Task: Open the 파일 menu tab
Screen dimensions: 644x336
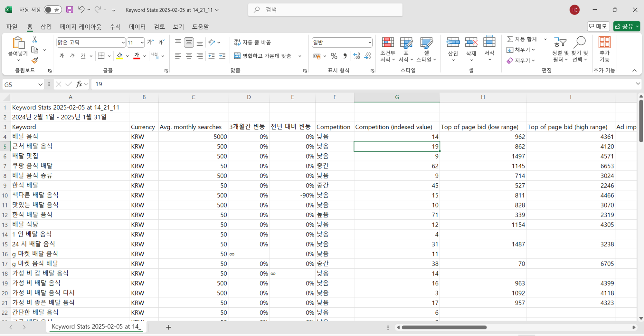Action: coord(12,27)
